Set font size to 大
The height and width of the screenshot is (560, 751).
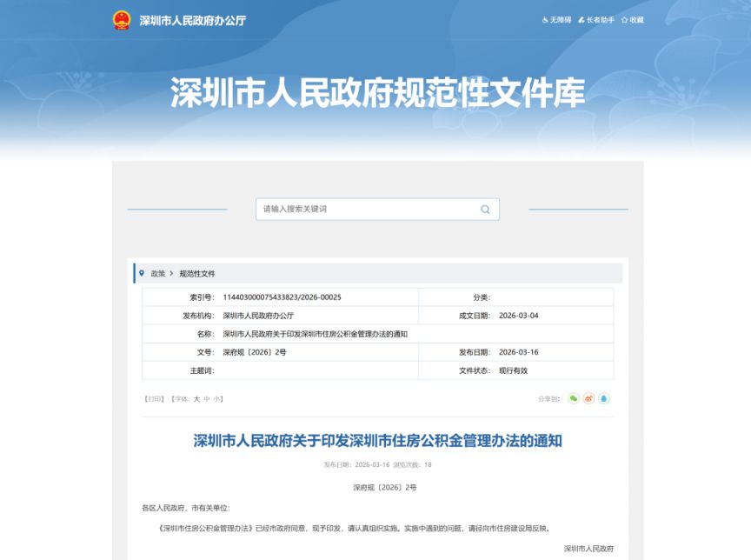coord(196,398)
